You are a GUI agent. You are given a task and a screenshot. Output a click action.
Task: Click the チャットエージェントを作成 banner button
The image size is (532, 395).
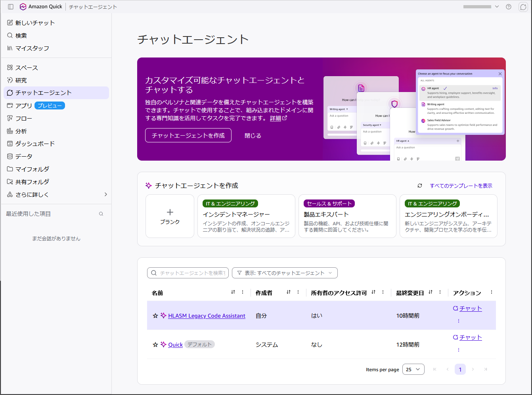tap(188, 135)
